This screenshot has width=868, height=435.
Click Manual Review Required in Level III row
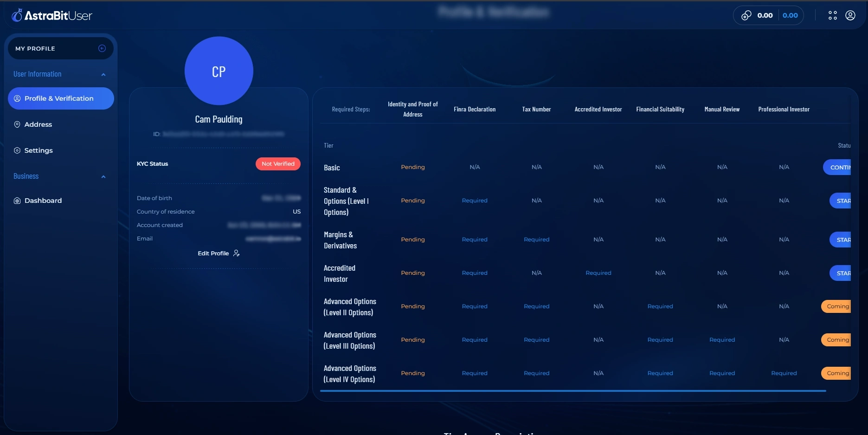pos(722,340)
